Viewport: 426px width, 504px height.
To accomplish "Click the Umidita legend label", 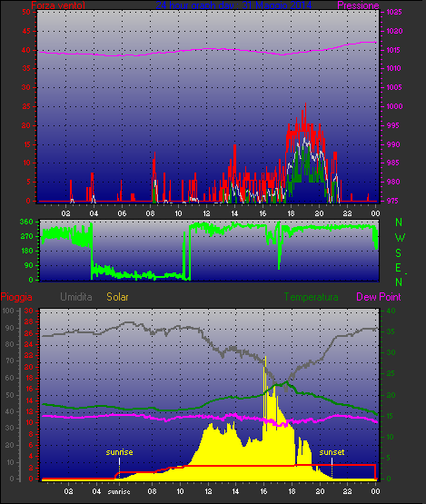I will click(x=76, y=297).
